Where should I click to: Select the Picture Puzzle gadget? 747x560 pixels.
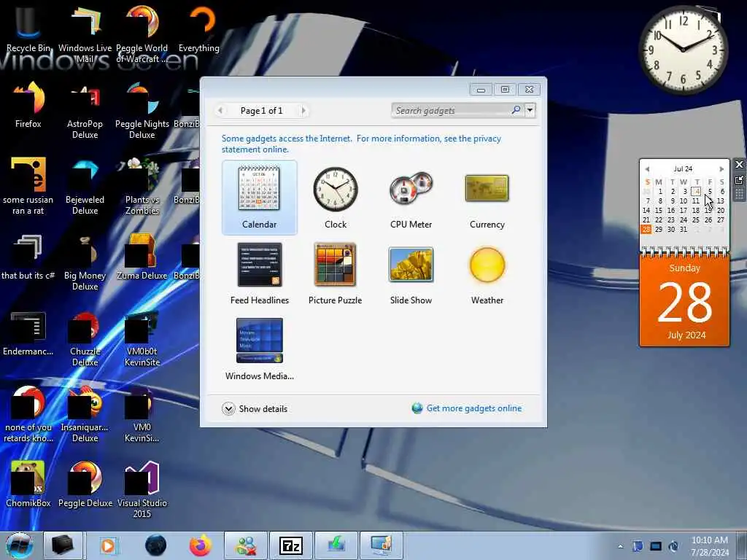(x=335, y=273)
